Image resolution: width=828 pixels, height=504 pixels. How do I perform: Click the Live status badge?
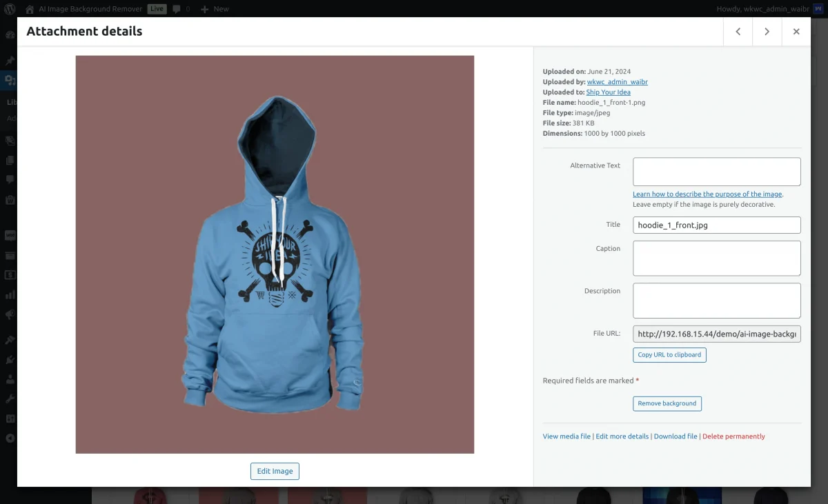(x=157, y=9)
